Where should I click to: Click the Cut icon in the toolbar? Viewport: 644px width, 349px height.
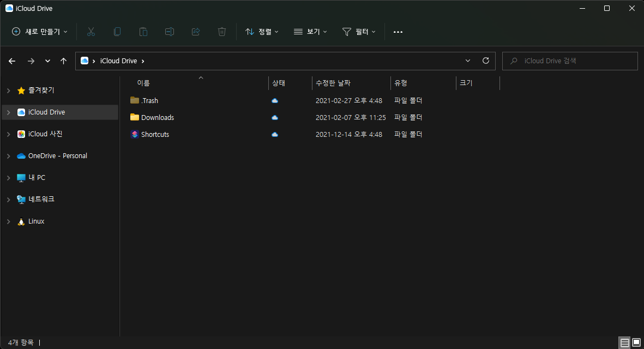click(91, 32)
